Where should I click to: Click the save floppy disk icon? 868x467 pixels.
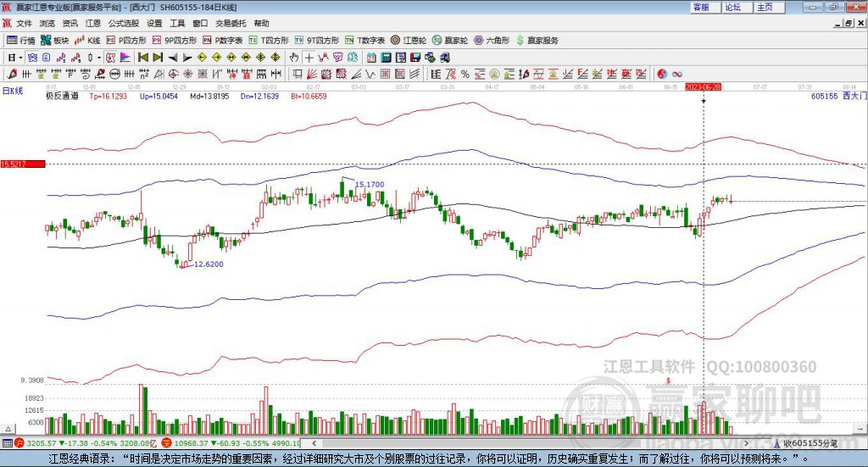click(415, 58)
